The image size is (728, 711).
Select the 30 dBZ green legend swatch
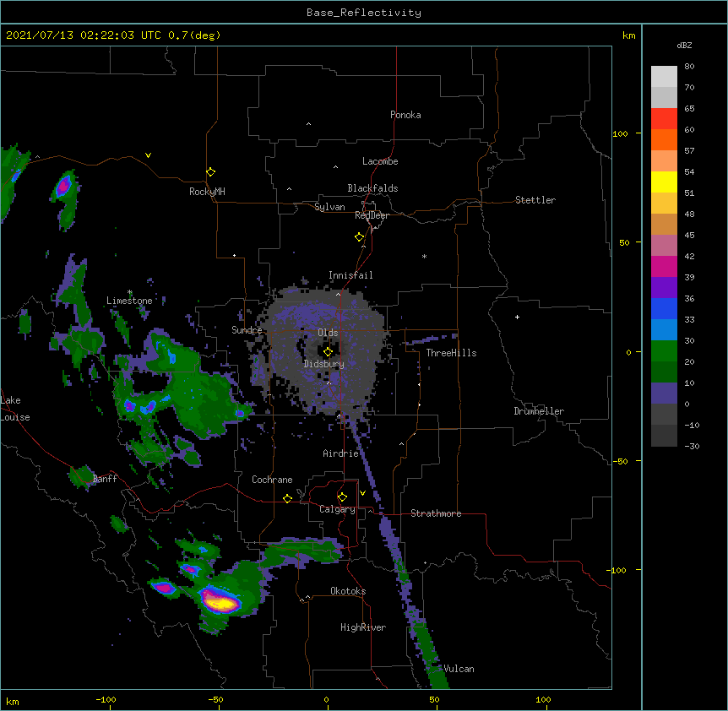[x=664, y=351]
